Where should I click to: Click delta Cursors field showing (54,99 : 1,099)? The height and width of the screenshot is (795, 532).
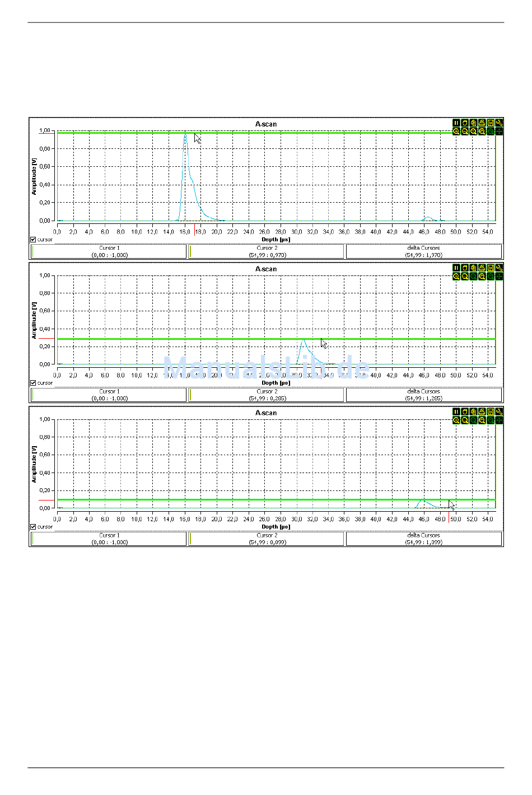click(x=424, y=539)
